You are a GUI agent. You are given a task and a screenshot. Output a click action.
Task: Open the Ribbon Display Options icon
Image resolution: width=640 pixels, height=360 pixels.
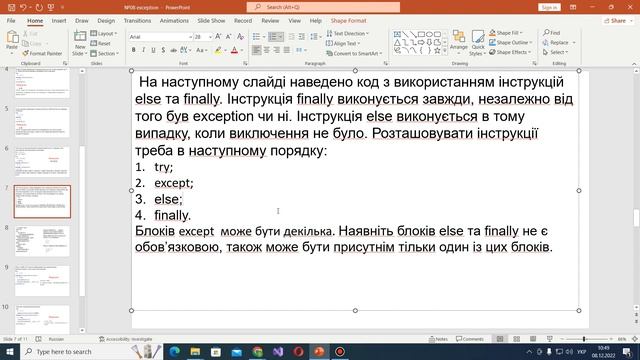[x=573, y=7]
